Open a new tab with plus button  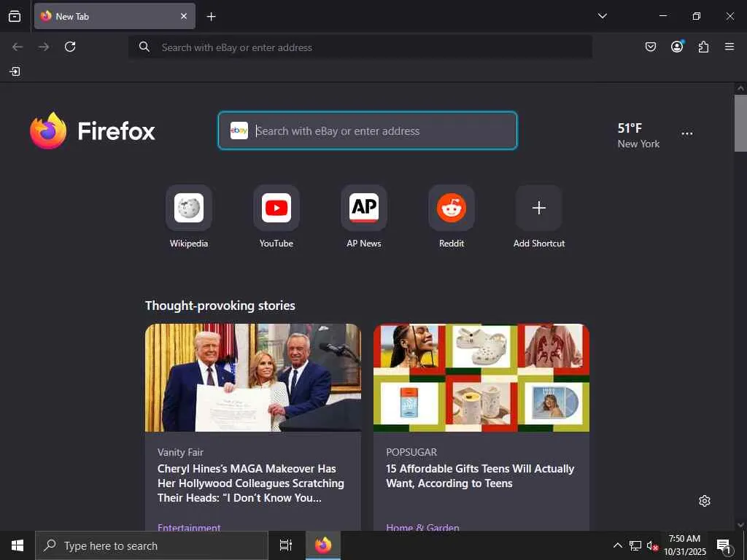coord(211,17)
